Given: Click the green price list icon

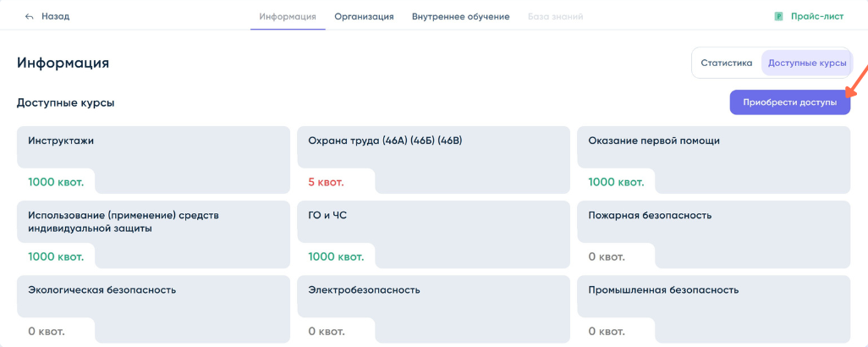Looking at the screenshot, I should 778,17.
